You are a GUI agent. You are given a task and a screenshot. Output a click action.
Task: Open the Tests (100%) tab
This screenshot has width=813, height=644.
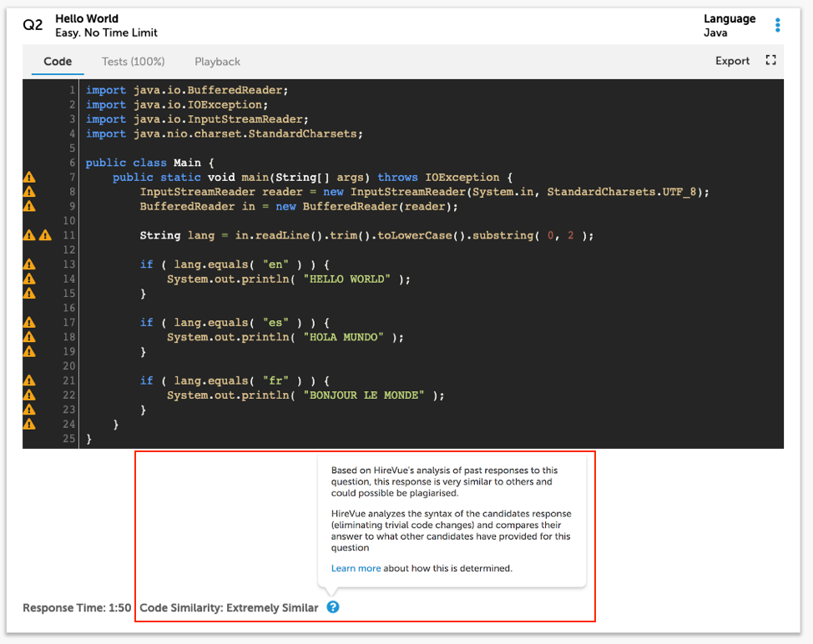(x=133, y=62)
